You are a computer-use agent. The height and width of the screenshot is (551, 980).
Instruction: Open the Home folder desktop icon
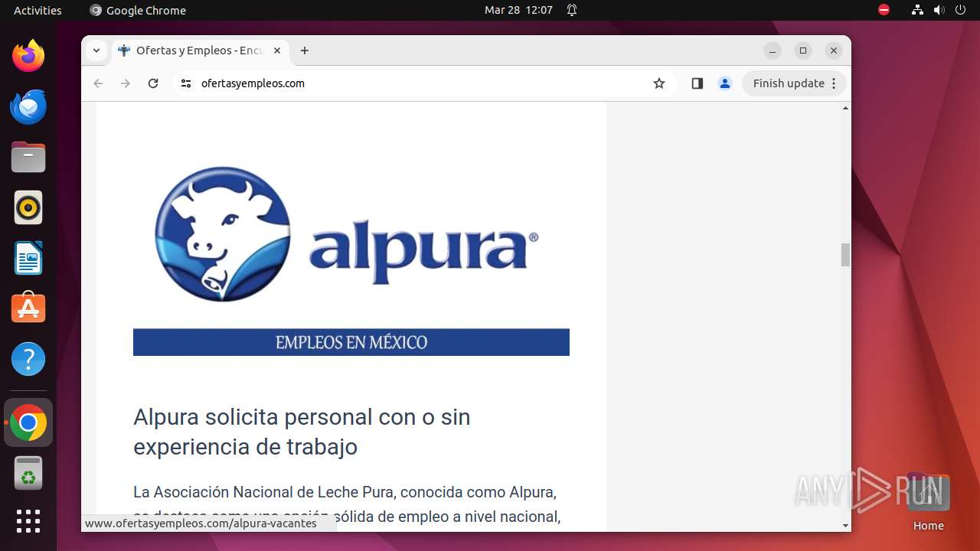(x=928, y=502)
